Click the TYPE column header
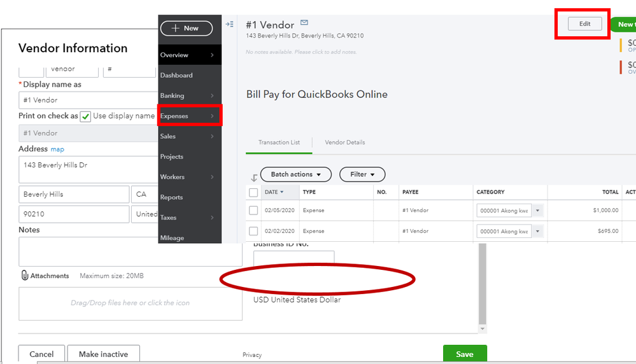Image resolution: width=636 pixels, height=364 pixels. coord(309,192)
